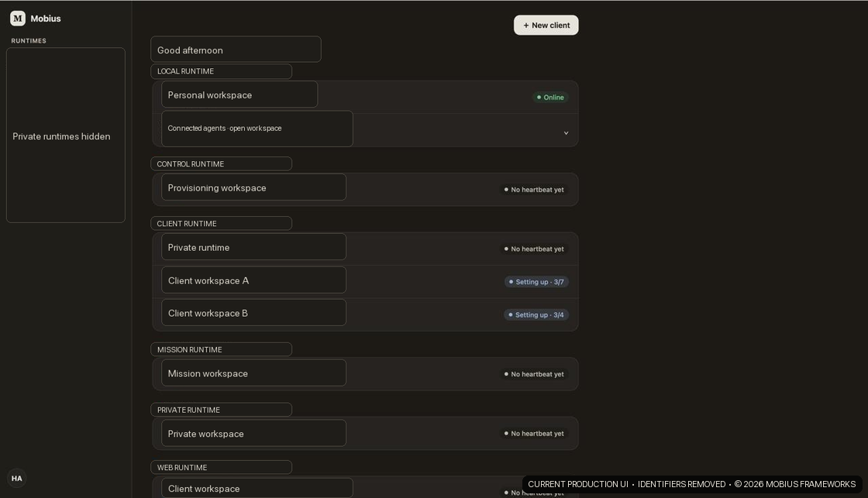Open Client workspace B
This screenshot has height=498, width=868.
(365, 314)
